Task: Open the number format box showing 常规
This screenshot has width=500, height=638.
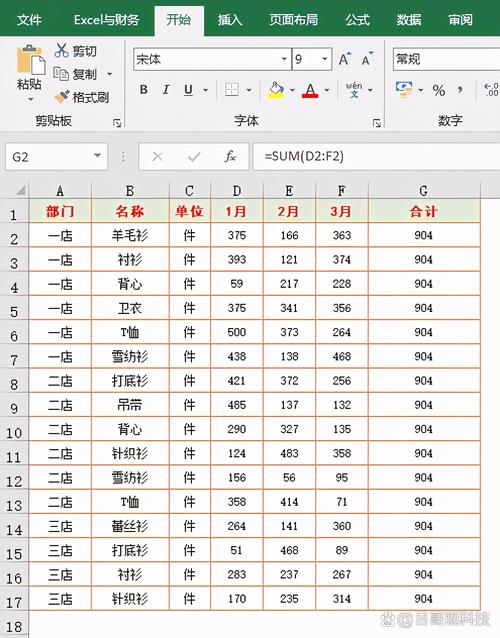Action: point(446,59)
